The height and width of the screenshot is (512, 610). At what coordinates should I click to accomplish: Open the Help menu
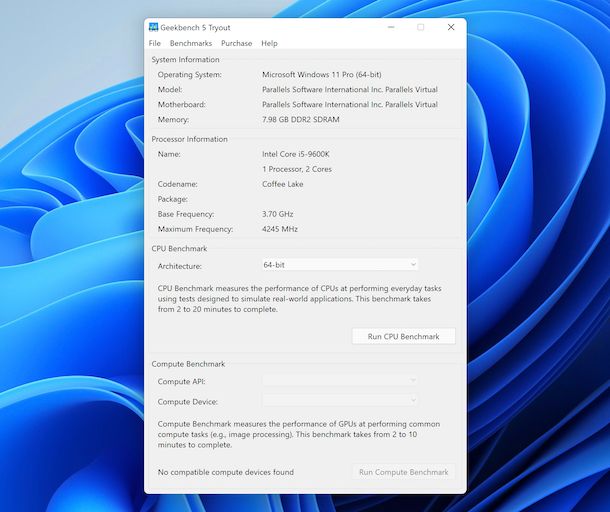tap(269, 43)
